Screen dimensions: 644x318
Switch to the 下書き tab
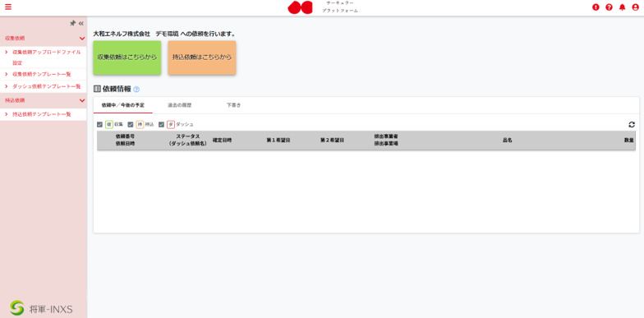(x=233, y=105)
